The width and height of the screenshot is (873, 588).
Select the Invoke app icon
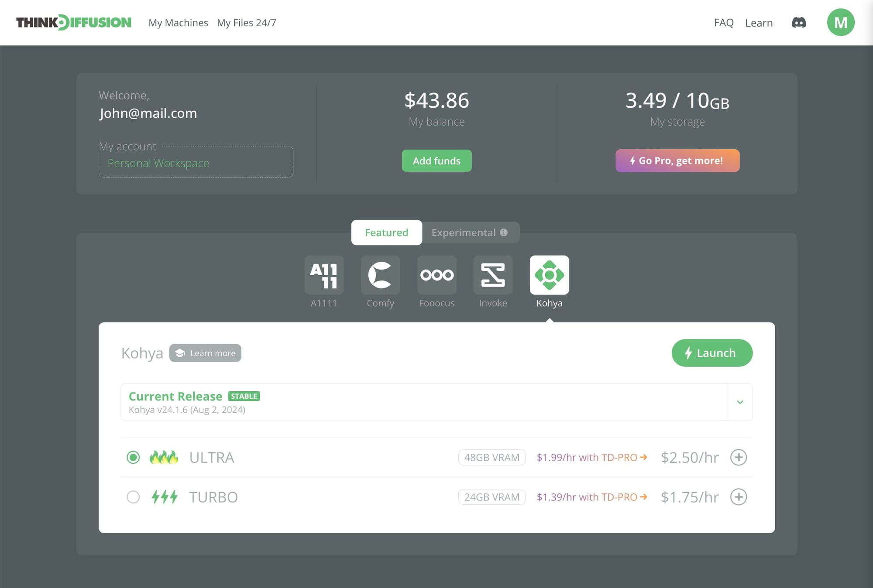pyautogui.click(x=493, y=275)
